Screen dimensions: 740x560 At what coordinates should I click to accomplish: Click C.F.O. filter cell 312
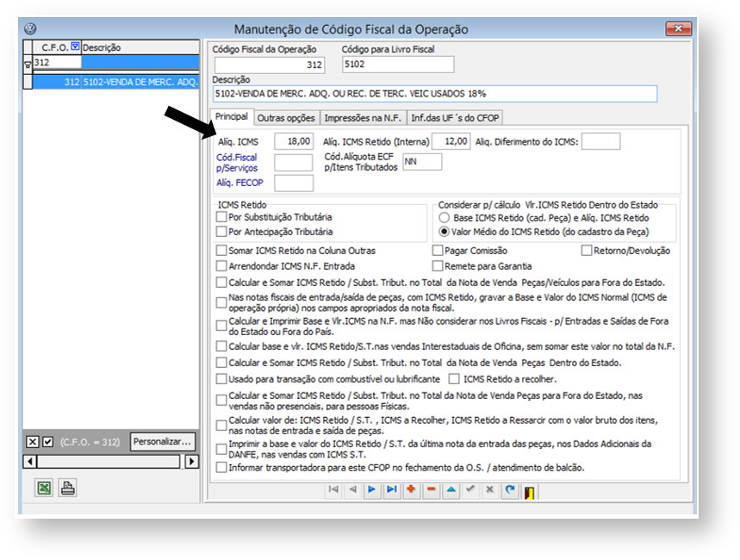57,62
